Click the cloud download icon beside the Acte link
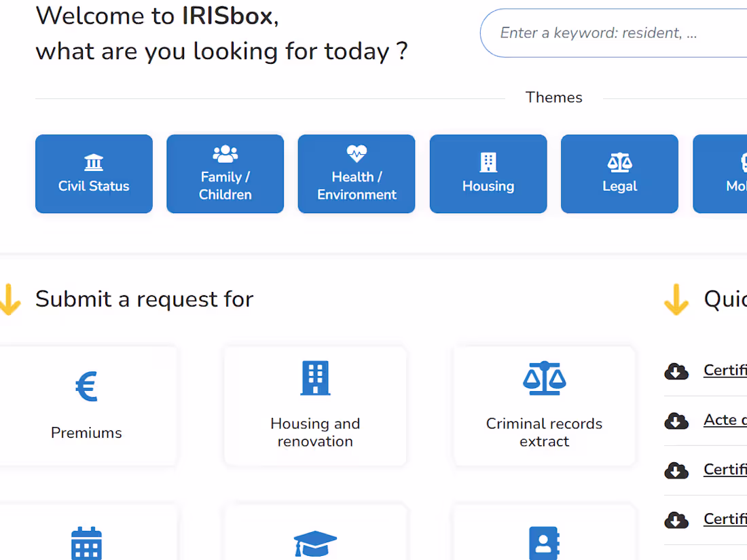747x560 pixels. (676, 421)
